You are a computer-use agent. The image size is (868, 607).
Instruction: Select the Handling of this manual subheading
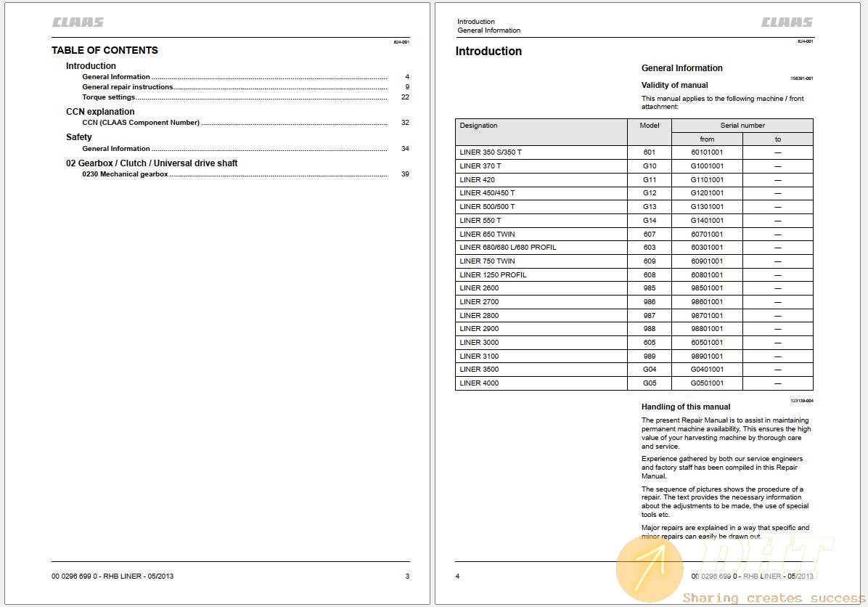click(686, 407)
